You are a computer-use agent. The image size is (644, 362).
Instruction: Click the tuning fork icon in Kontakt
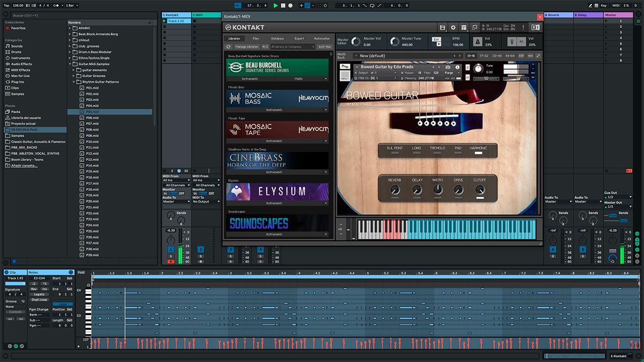pyautogui.click(x=512, y=42)
